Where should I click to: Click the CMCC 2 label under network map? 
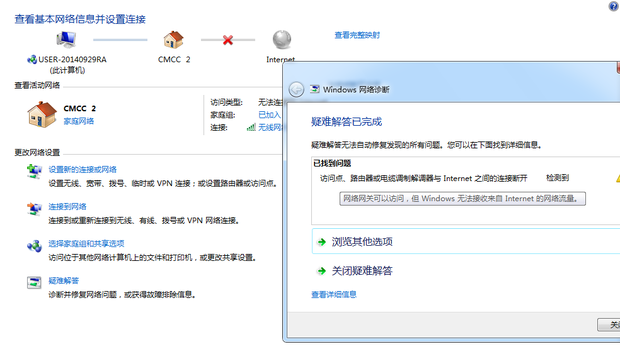click(x=174, y=59)
